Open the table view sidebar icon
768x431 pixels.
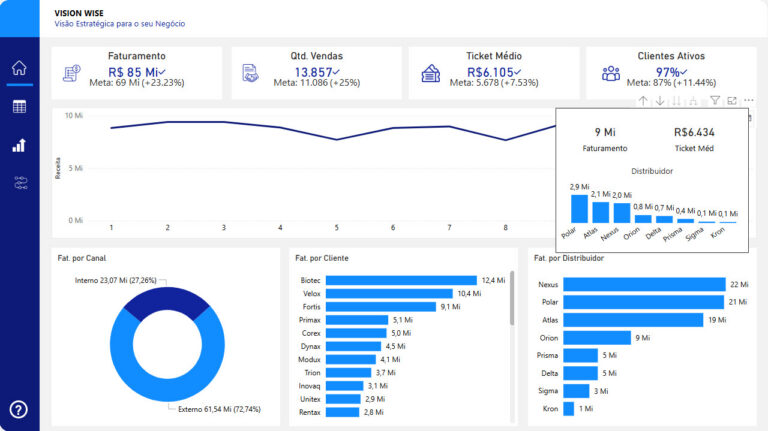[x=18, y=107]
